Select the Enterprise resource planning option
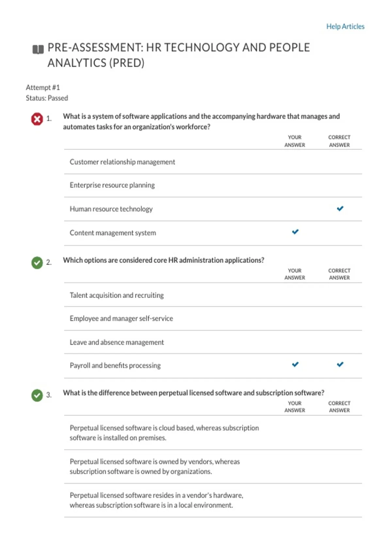392x556 pixels. [213, 185]
